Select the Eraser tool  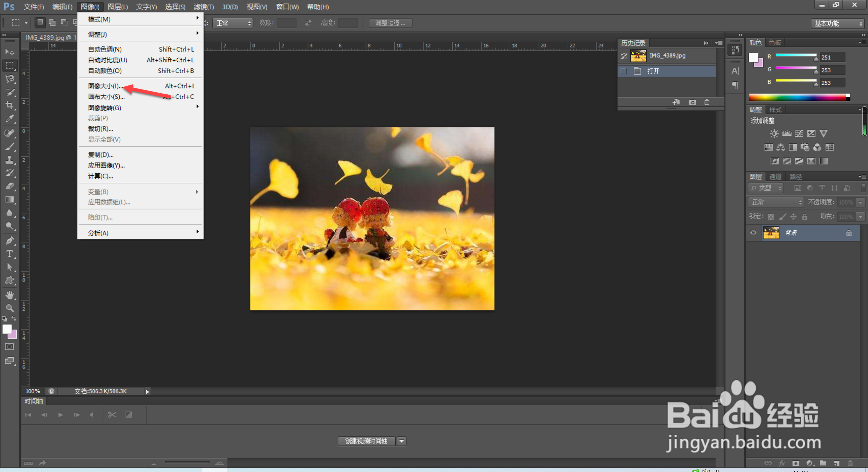coord(9,186)
